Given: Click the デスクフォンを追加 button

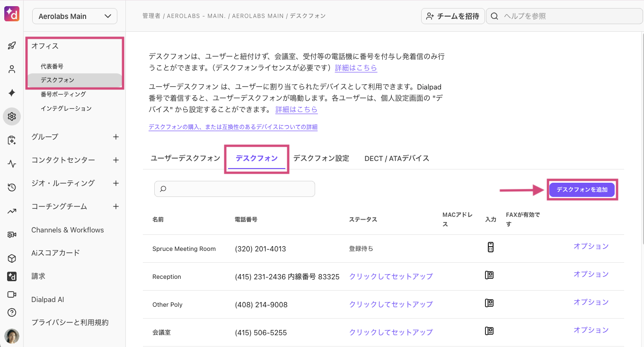Looking at the screenshot, I should (582, 190).
